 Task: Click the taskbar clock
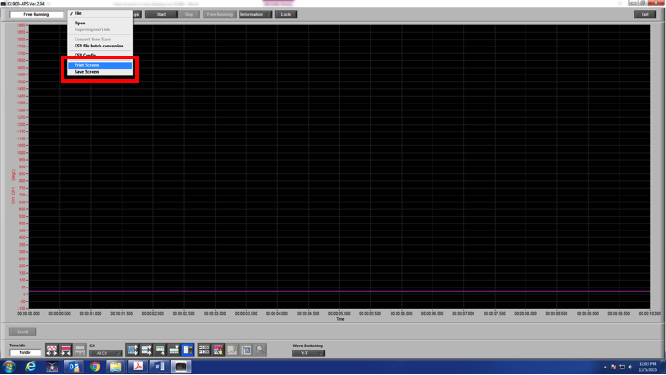click(648, 367)
